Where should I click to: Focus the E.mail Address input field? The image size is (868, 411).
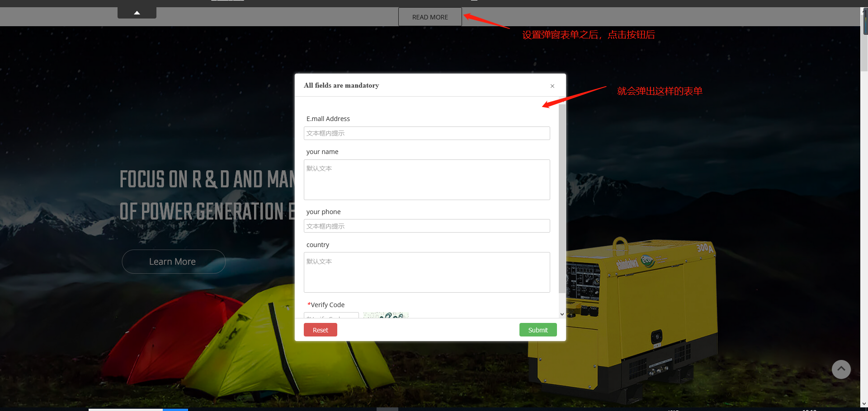[x=426, y=133]
